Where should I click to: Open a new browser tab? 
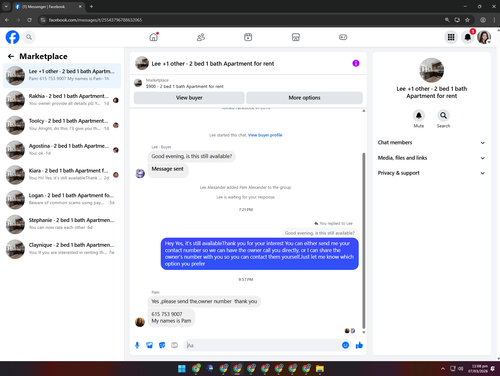click(91, 6)
